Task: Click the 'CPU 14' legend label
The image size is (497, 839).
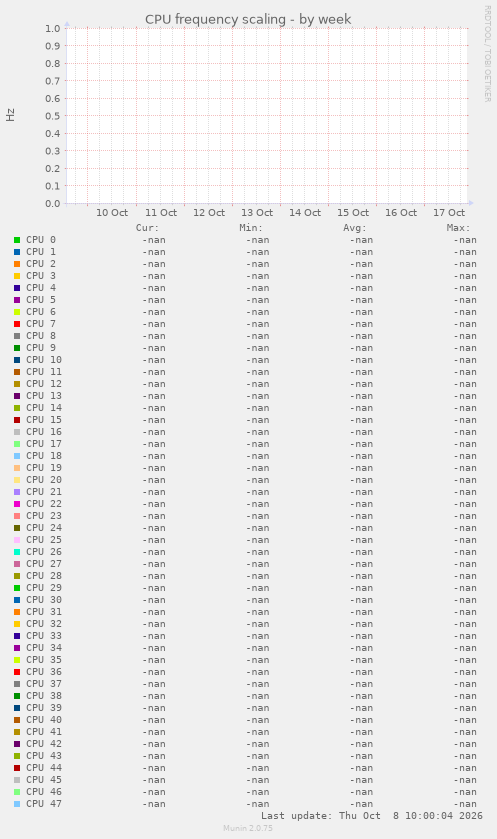Action: [44, 408]
